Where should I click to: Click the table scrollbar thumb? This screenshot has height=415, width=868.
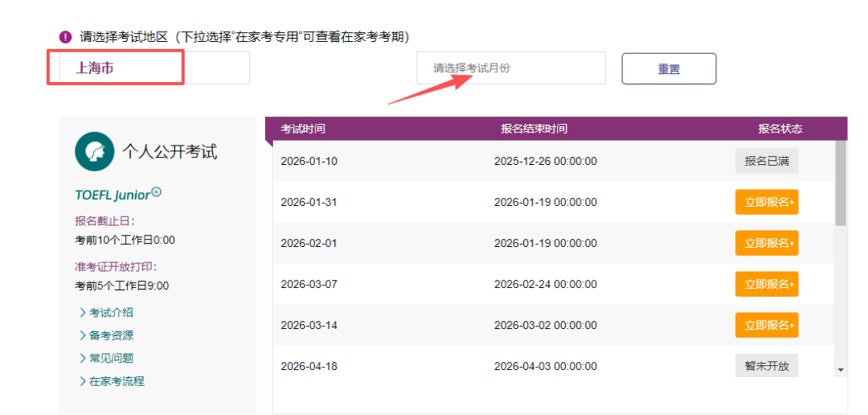tap(841, 183)
